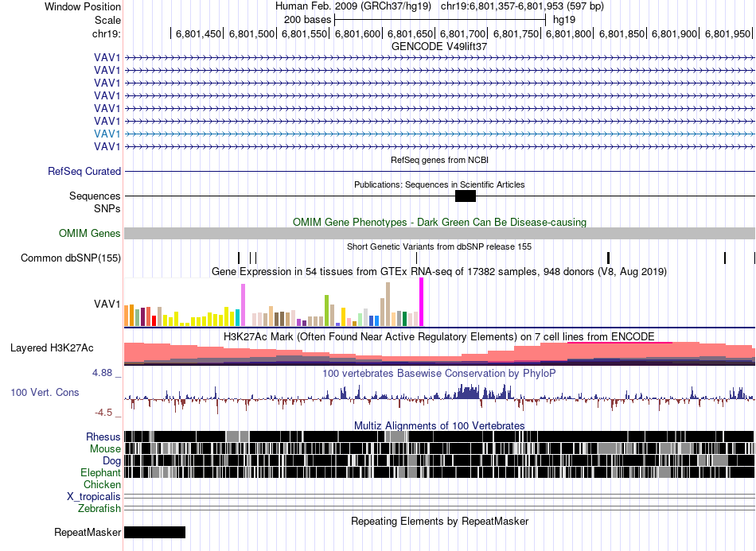Click the Chicken alignment label
The width and height of the screenshot is (756, 551).
click(102, 484)
